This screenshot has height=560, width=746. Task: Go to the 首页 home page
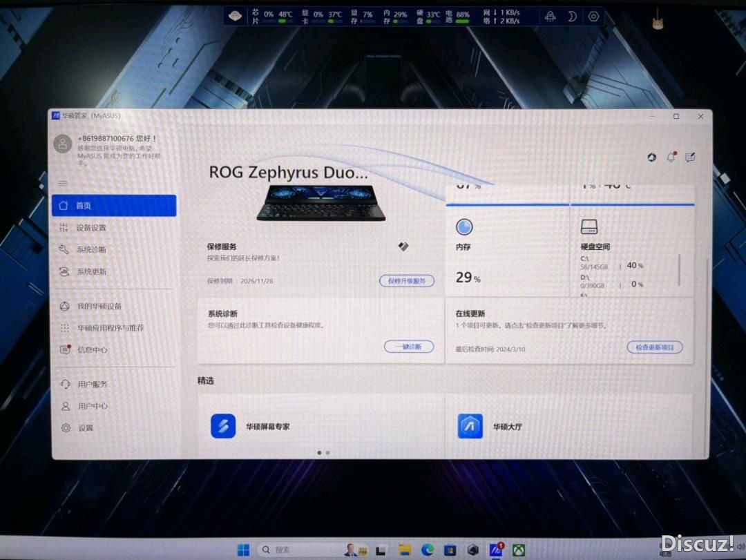114,206
